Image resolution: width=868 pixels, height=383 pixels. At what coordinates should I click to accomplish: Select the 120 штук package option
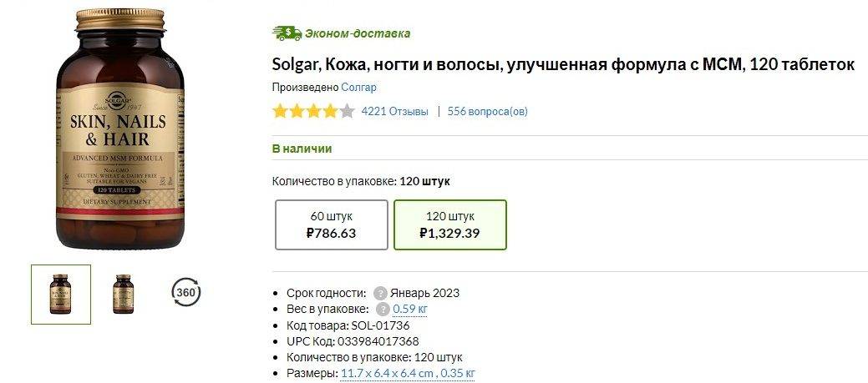pyautogui.click(x=449, y=224)
